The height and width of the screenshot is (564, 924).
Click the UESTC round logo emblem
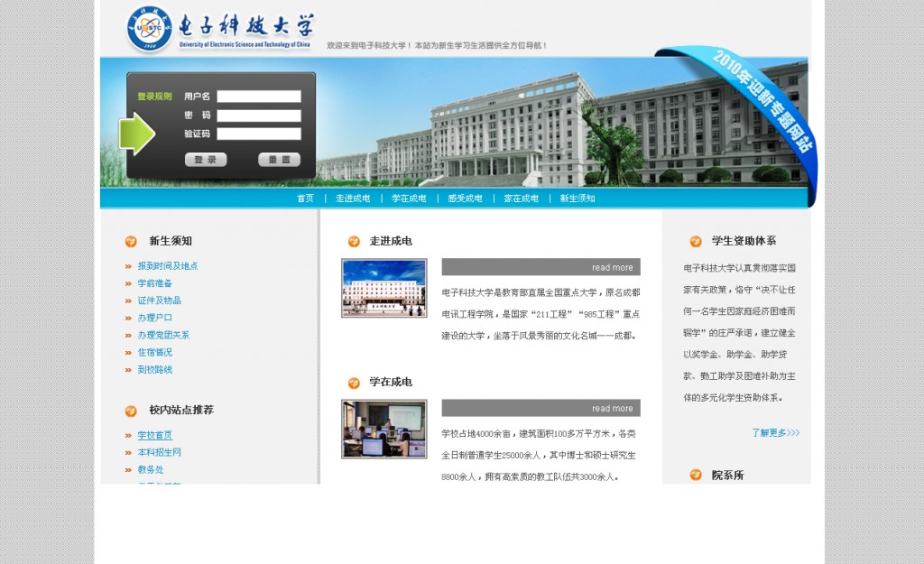point(149,28)
